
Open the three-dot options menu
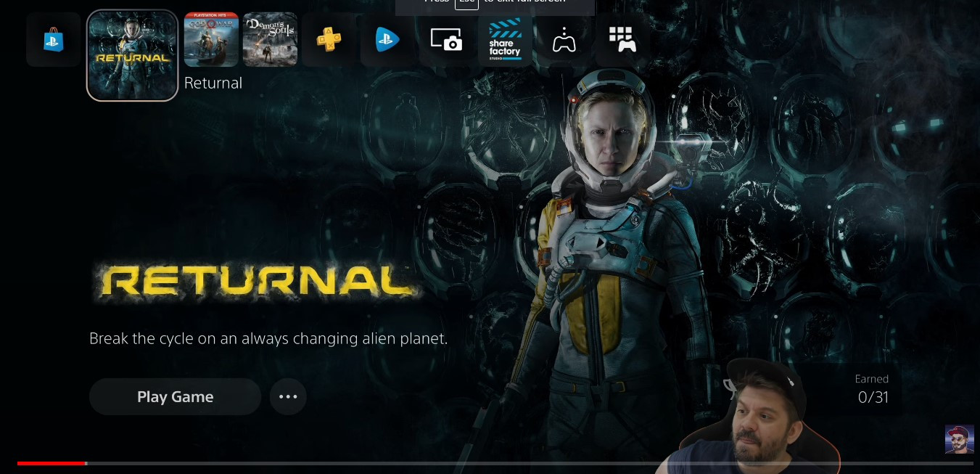288,396
